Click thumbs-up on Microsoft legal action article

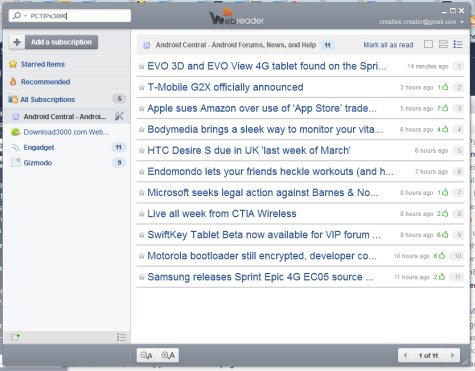click(445, 193)
